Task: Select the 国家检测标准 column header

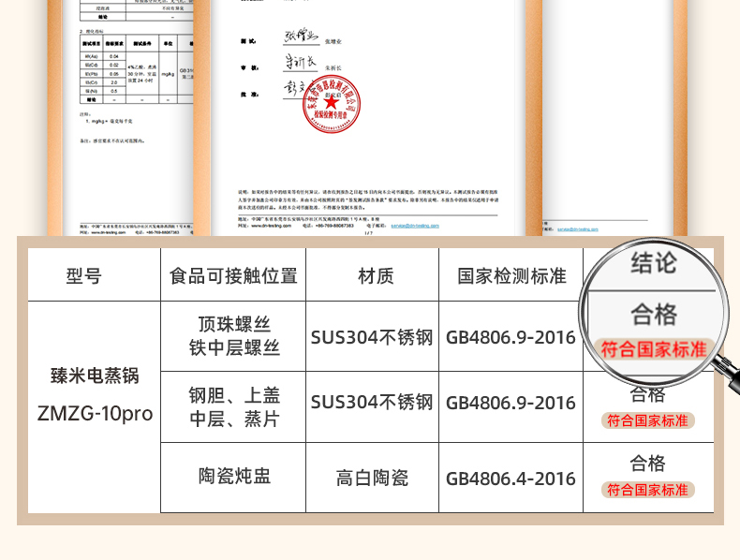Action: point(511,275)
